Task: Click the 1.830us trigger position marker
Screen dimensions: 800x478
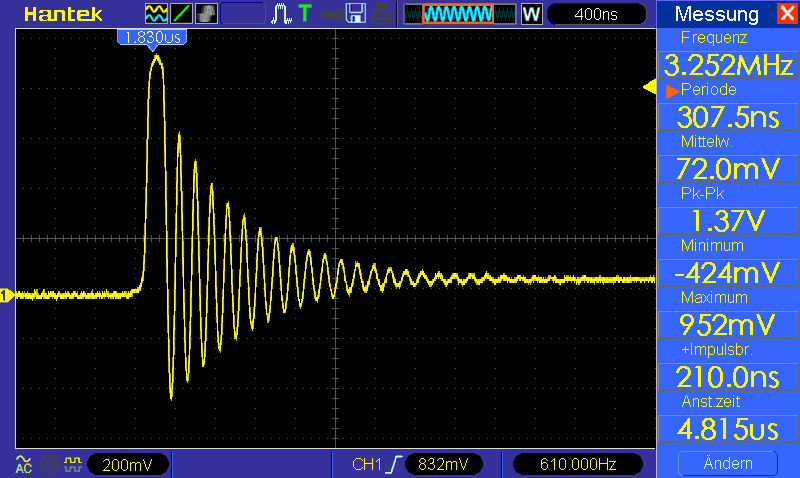Action: pyautogui.click(x=152, y=37)
